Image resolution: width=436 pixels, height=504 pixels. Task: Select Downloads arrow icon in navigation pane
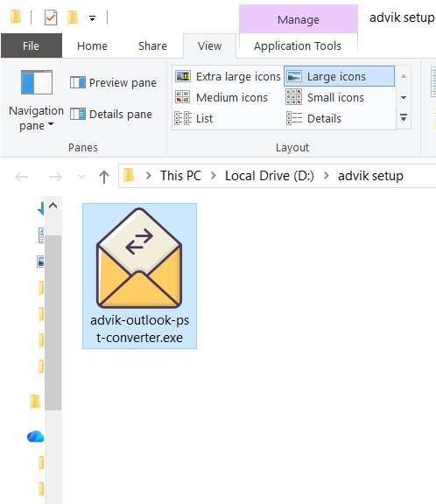click(40, 209)
